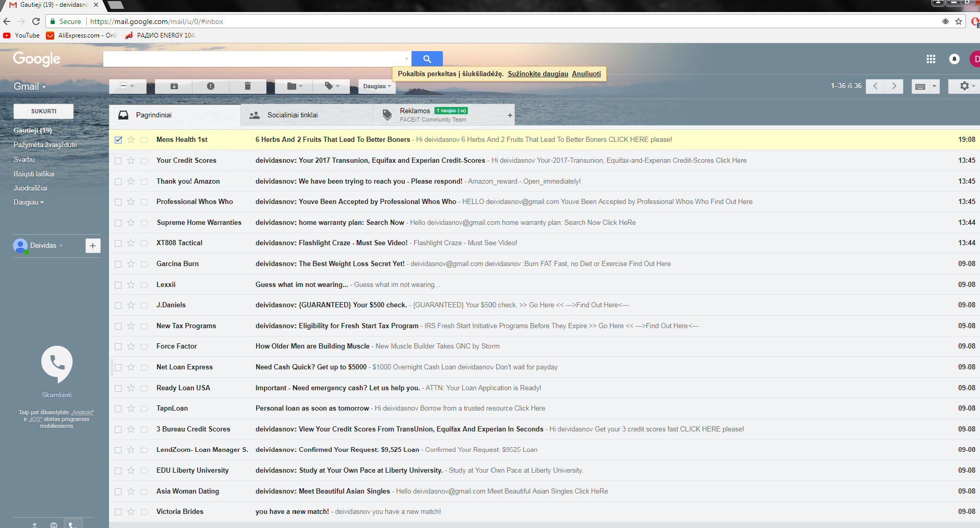Star the Mens Health 1st email
This screenshot has width=980, height=528.
(131, 139)
